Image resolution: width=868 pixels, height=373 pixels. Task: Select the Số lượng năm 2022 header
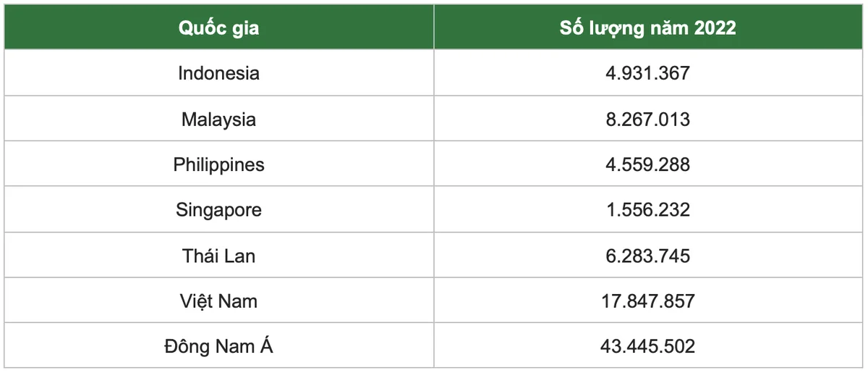click(648, 28)
